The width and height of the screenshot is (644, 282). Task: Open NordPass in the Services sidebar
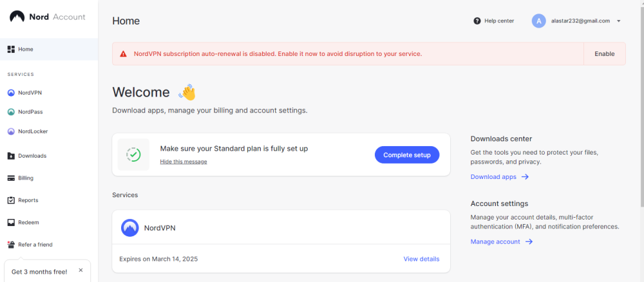[x=30, y=112]
